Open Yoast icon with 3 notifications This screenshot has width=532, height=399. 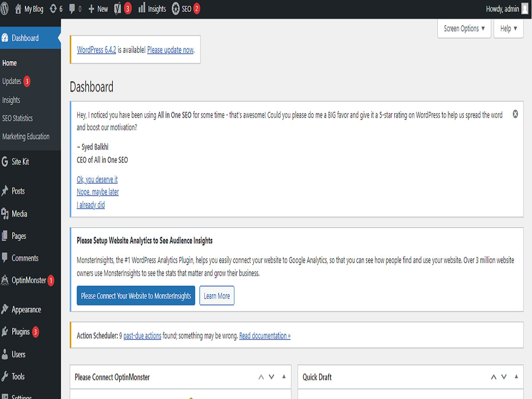[x=118, y=9]
